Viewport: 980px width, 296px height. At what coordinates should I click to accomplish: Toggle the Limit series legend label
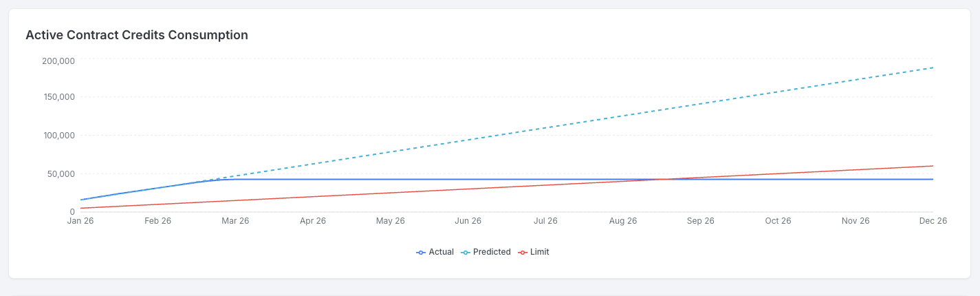(539, 252)
